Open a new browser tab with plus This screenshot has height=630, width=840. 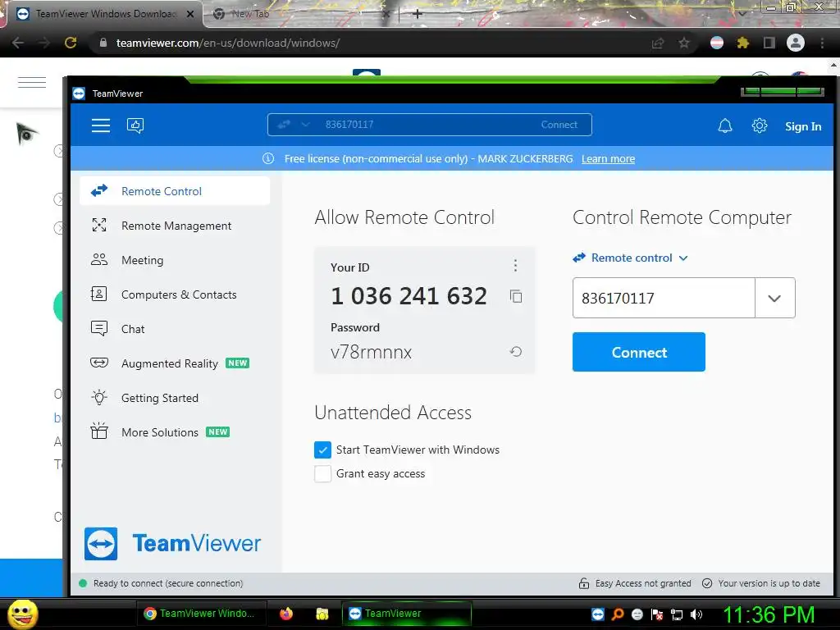click(418, 14)
